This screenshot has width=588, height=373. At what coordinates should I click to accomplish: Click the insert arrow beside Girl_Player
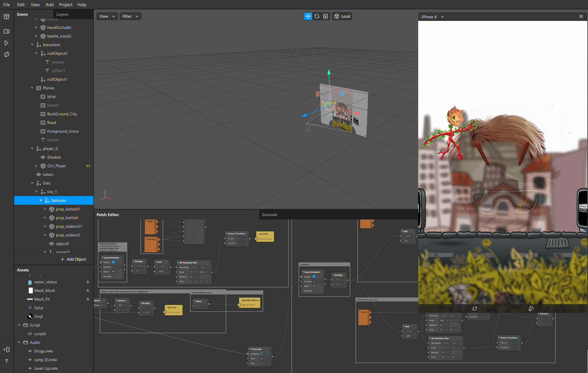(88, 166)
